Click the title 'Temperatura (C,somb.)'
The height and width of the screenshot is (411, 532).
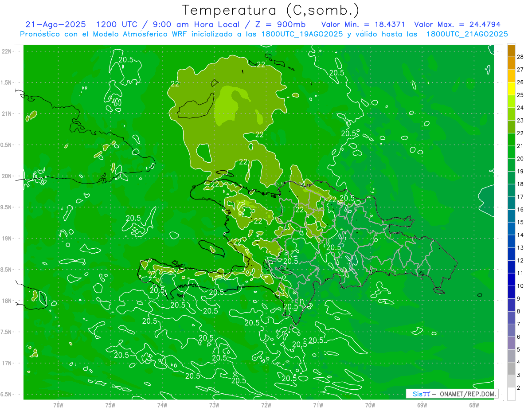271,10
